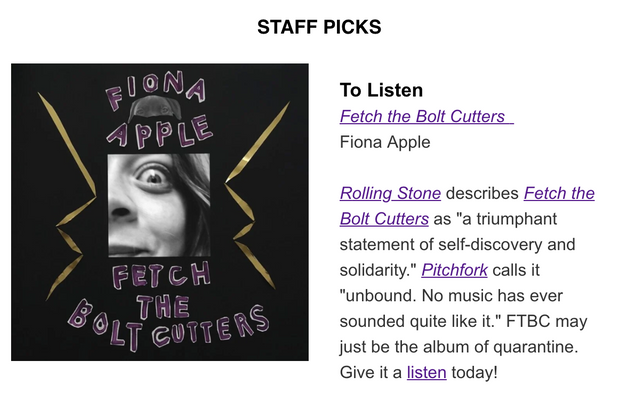Click the "FTBC" abbreviation text
This screenshot has height=409, width=636.
coord(541,322)
